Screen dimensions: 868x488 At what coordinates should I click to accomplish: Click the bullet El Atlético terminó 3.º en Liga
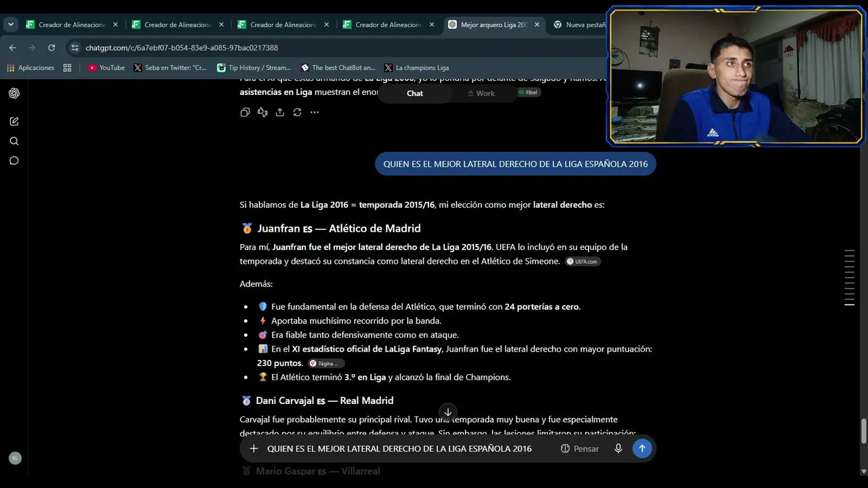point(384,378)
